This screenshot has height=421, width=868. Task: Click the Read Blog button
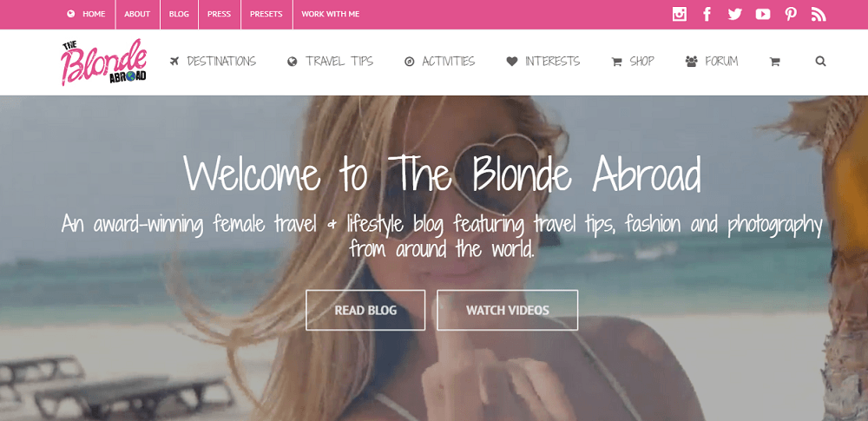point(365,310)
